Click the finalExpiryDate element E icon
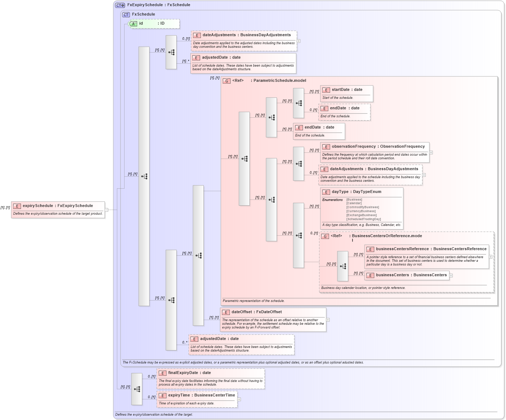This screenshot has width=506, height=420. click(162, 373)
